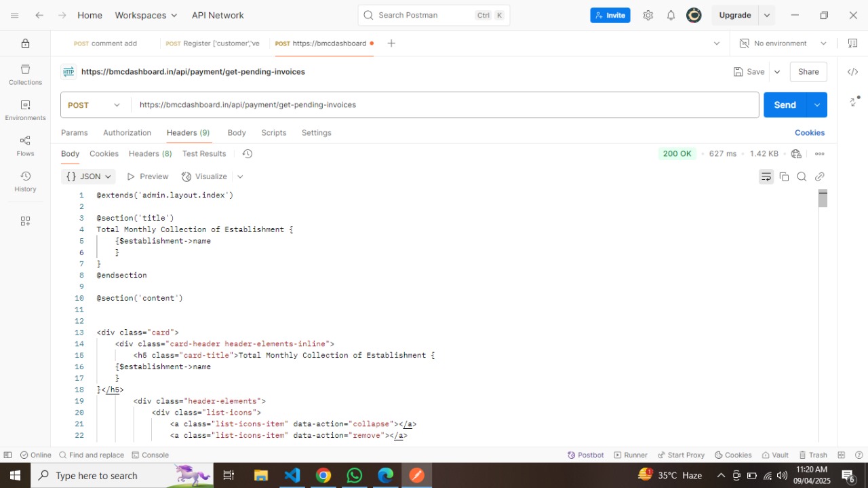Open the request Settings tab
Image resolution: width=868 pixels, height=488 pixels.
tap(317, 133)
